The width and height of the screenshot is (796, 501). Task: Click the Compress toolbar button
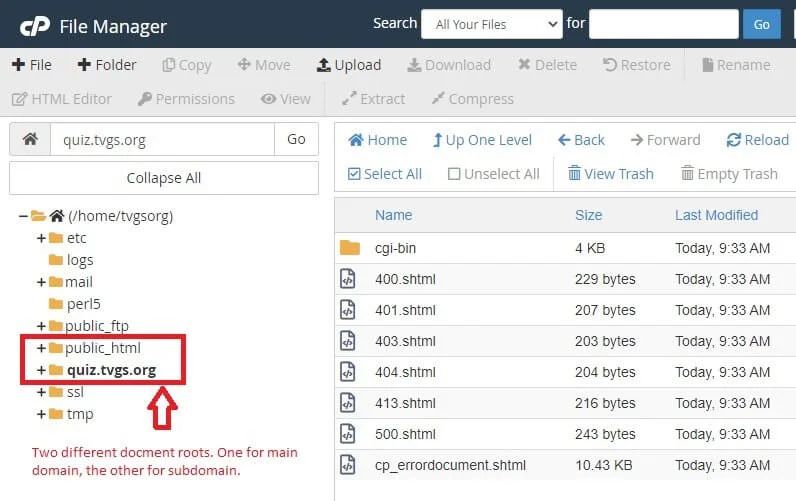(x=473, y=99)
